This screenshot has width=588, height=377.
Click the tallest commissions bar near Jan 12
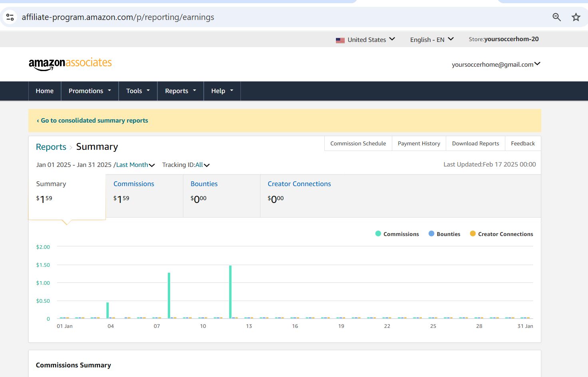[x=230, y=292]
